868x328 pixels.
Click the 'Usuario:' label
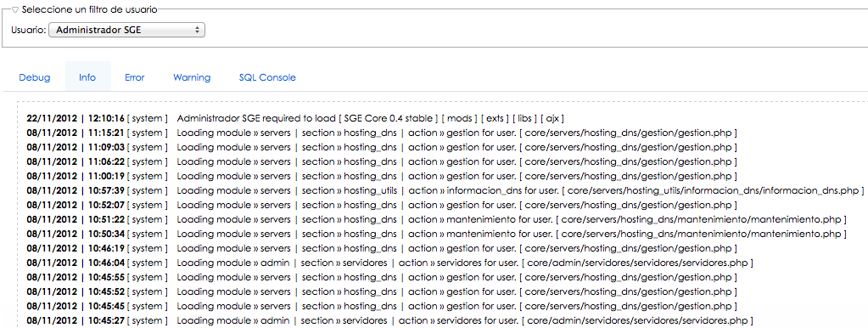(x=28, y=30)
